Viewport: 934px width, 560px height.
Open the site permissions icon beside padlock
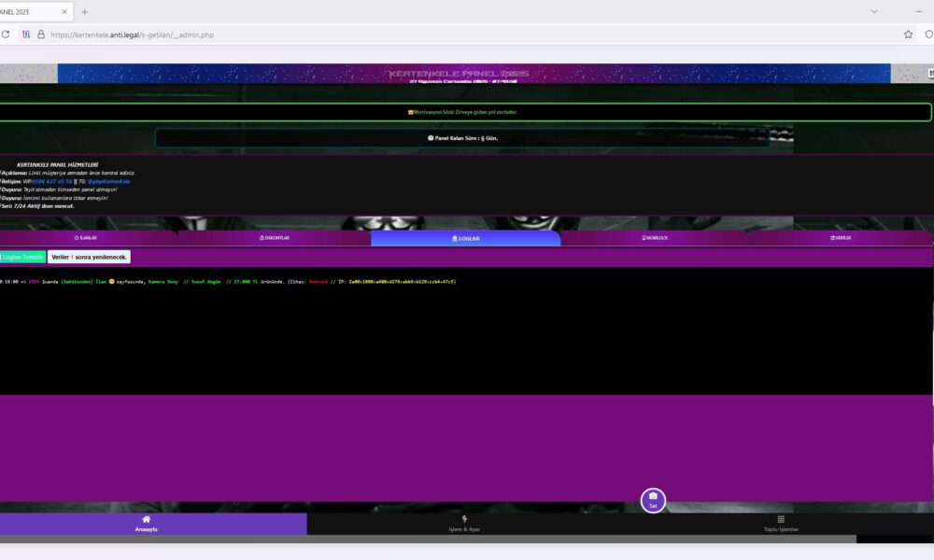point(26,35)
